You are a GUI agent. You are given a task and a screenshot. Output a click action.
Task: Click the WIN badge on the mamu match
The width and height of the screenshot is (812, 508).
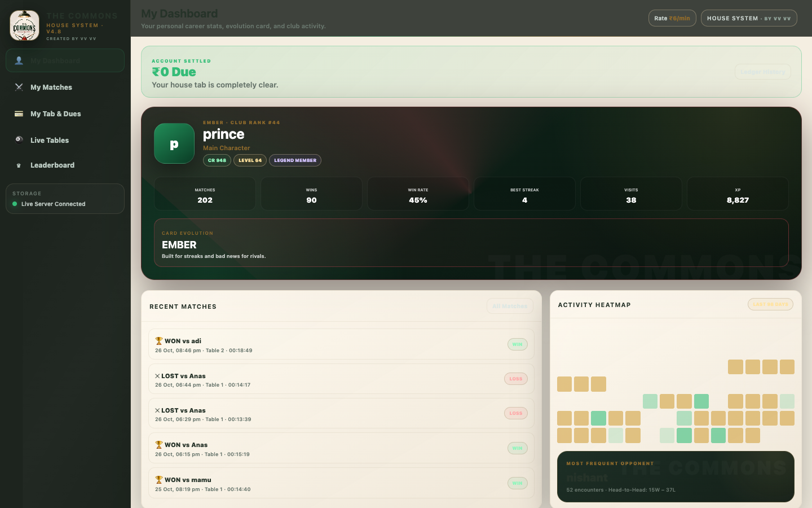coord(517,483)
